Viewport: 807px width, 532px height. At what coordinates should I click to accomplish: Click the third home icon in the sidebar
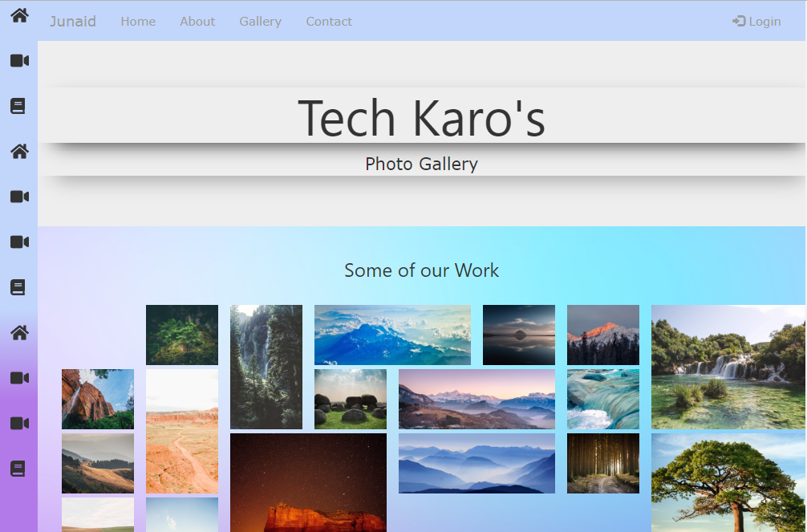tap(19, 332)
